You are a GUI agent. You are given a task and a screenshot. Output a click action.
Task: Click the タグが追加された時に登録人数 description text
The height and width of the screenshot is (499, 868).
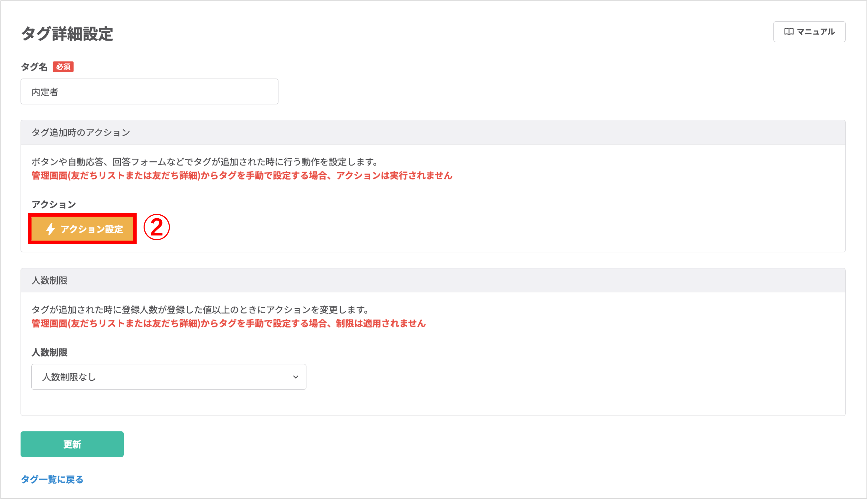[x=200, y=310]
